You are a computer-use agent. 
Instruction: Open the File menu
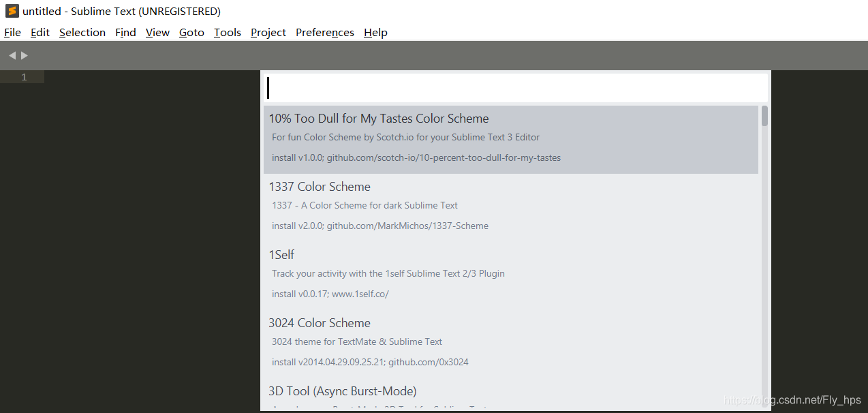(x=12, y=32)
